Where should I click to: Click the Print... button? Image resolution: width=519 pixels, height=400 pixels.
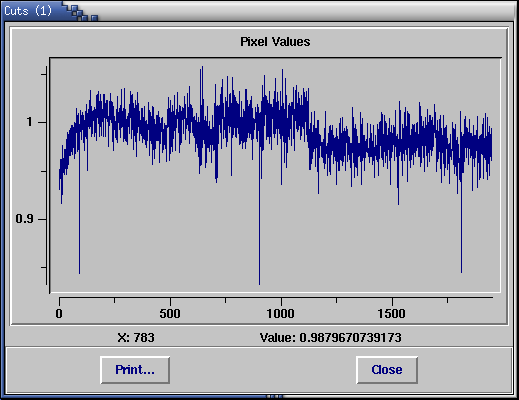(135, 370)
